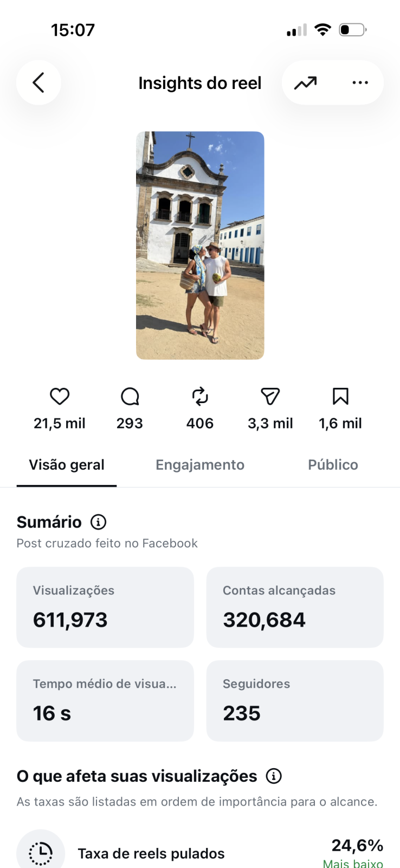Open the trending arrow boost icon

pyautogui.click(x=305, y=83)
